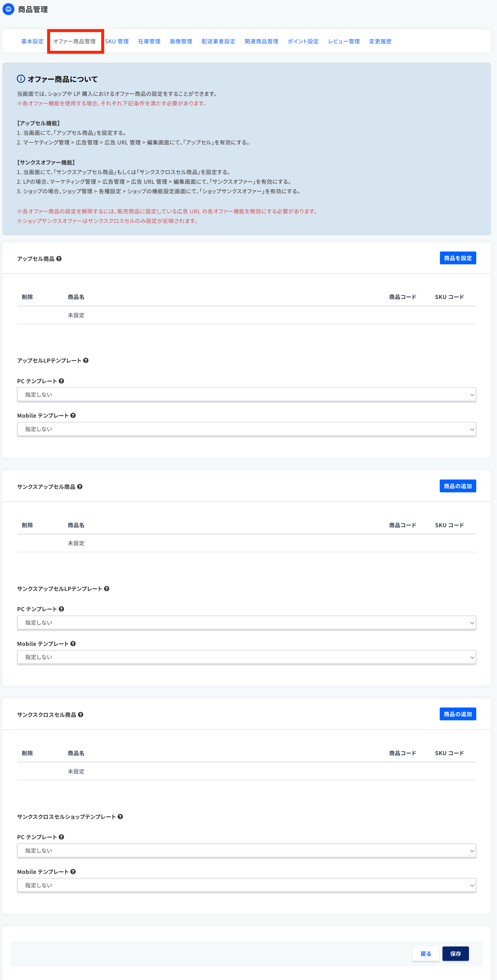Image resolution: width=497 pixels, height=980 pixels.
Task: Click the 商品管理 briefcase icon
Action: point(8,10)
